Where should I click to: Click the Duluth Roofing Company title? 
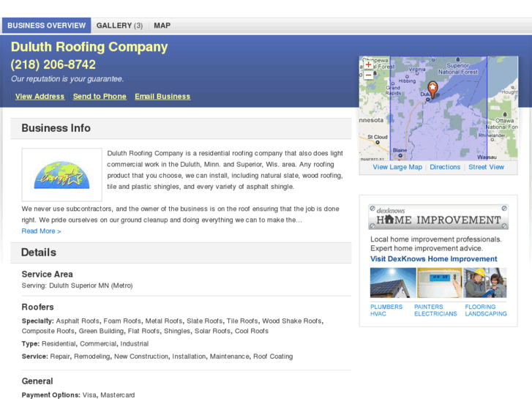point(89,47)
